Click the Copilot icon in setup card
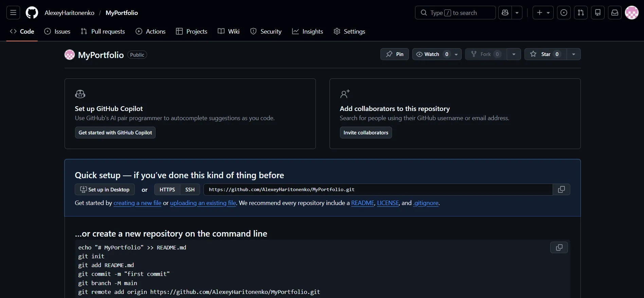Screen dimensions: 644x298 click(x=80, y=94)
